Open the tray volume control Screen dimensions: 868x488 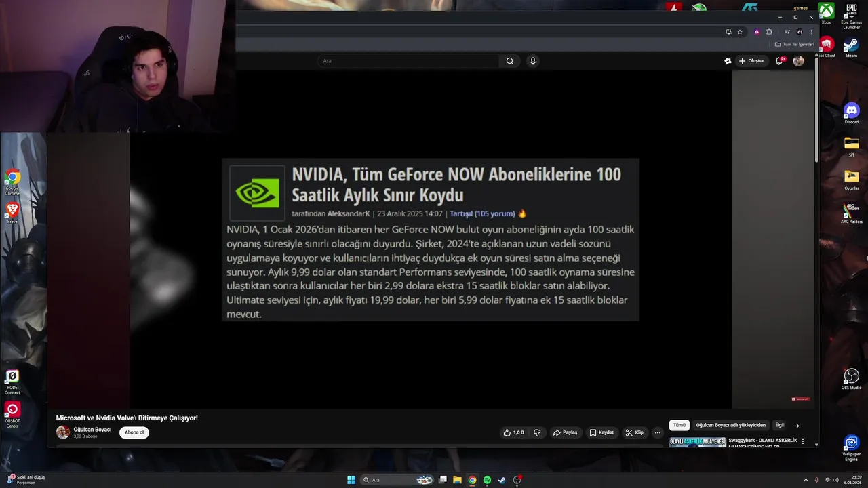point(835,480)
